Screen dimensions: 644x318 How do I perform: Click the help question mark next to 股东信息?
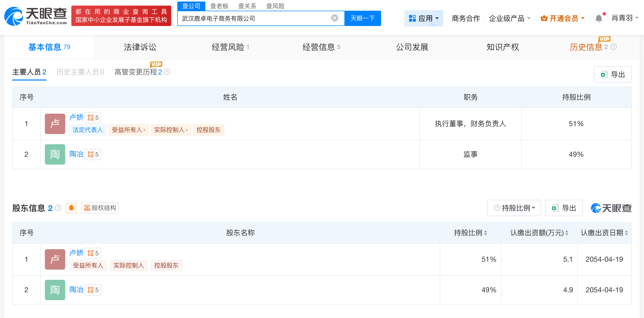(58, 208)
